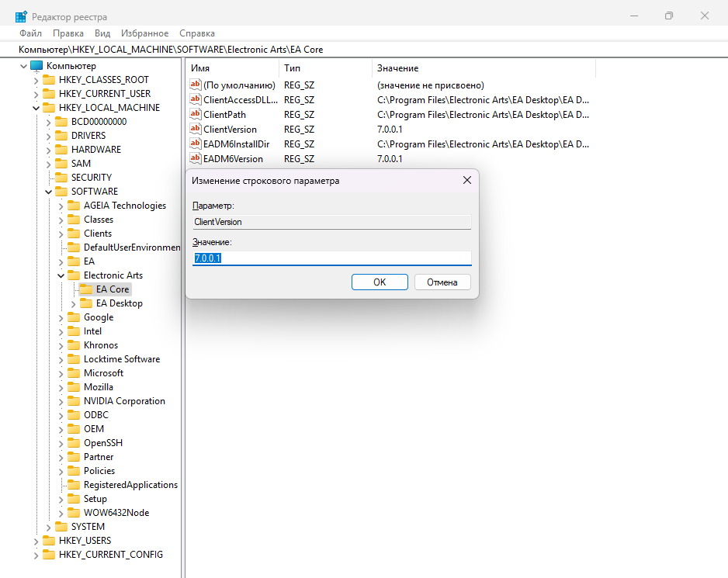This screenshot has width=728, height=578.
Task: Collapse the HKEY_LOCAL_MACHINE branch
Action: point(36,108)
